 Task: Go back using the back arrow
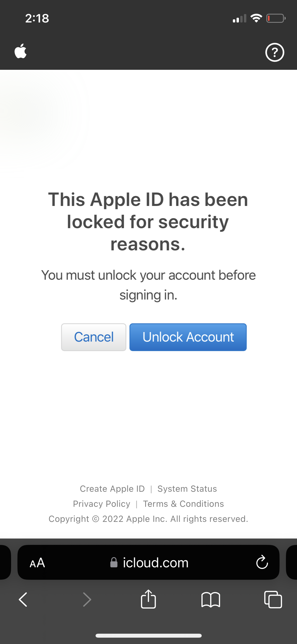coord(23,600)
